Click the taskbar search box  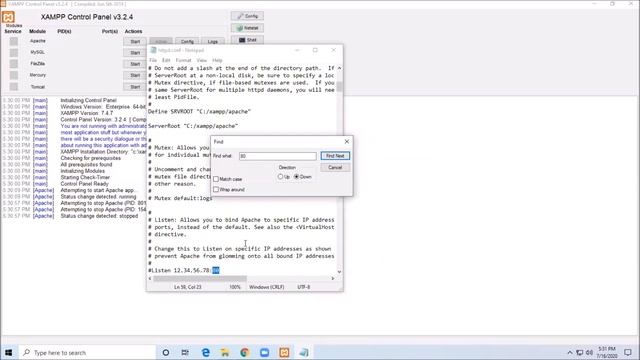point(87,352)
